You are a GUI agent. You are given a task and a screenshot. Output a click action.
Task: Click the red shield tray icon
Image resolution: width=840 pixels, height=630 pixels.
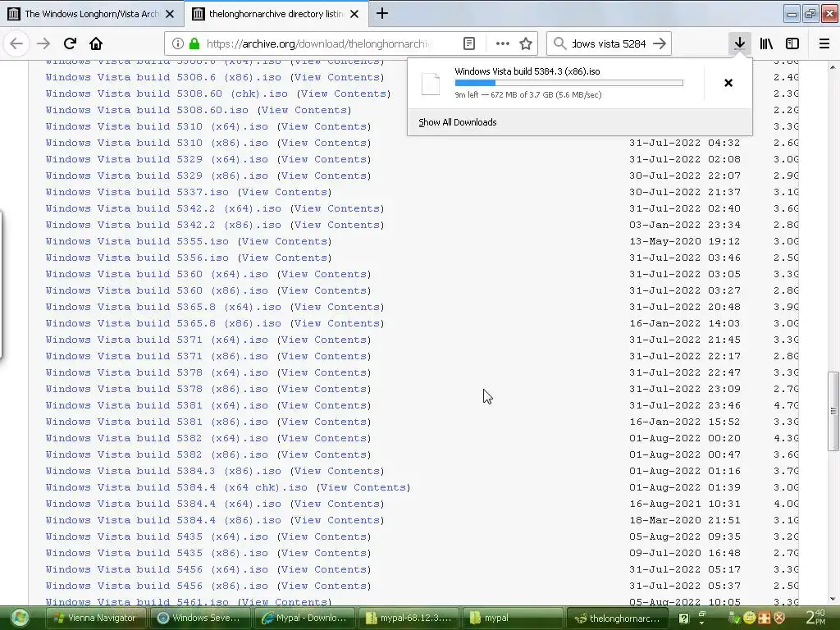[x=779, y=618]
